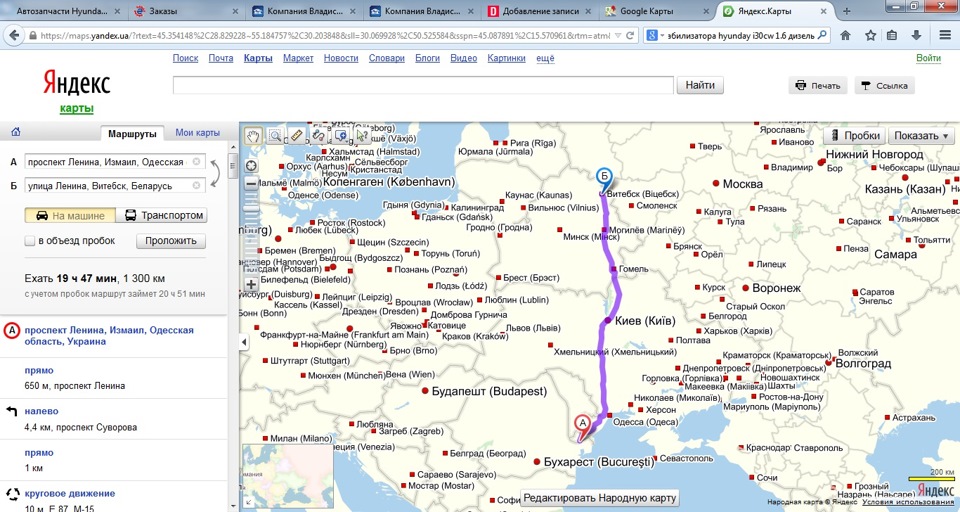Toggle 'в объезд пробок' checkbox

click(x=29, y=241)
